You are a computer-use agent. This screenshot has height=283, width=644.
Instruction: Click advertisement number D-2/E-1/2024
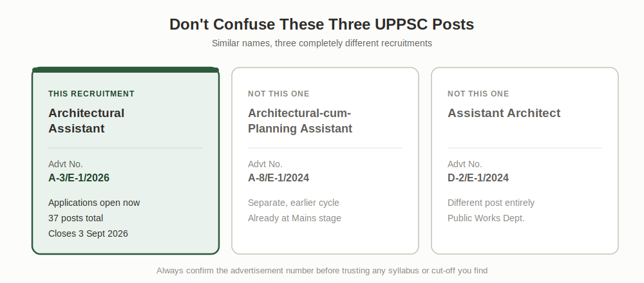[x=478, y=178]
